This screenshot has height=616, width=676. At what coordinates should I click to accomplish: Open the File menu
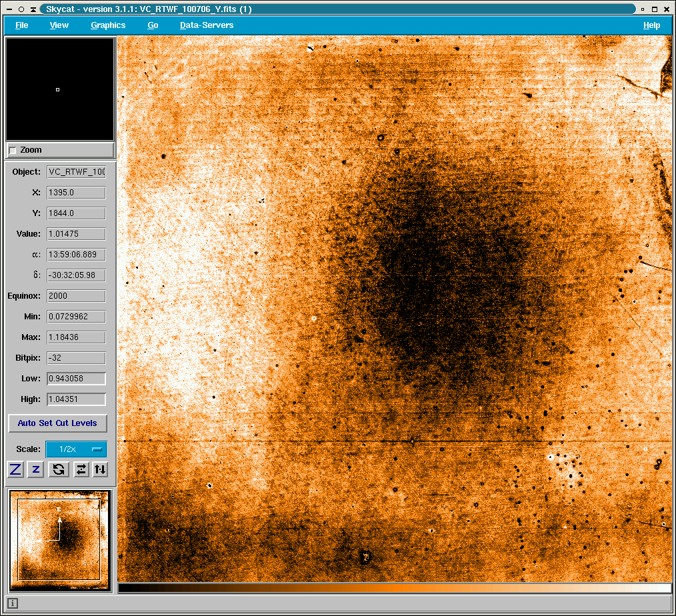pyautogui.click(x=21, y=25)
